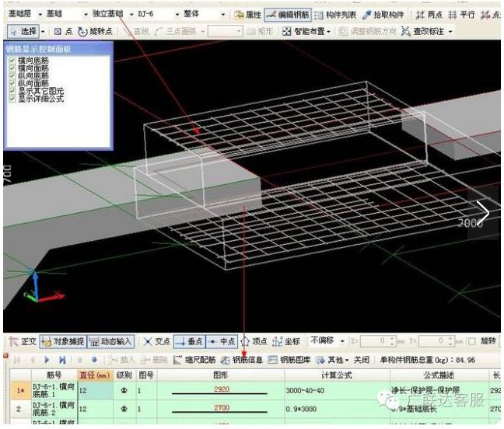Viewport: 504px width, 429px height.
Task: Move rebar row up arrow
Action: (79, 360)
